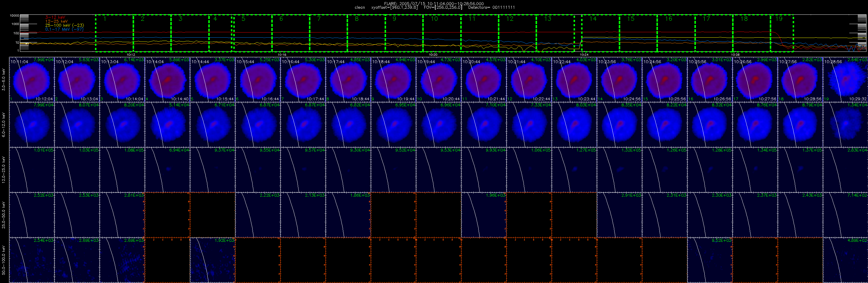Click empty black 25.0-50.0 keV panel for interval 4

point(168,215)
